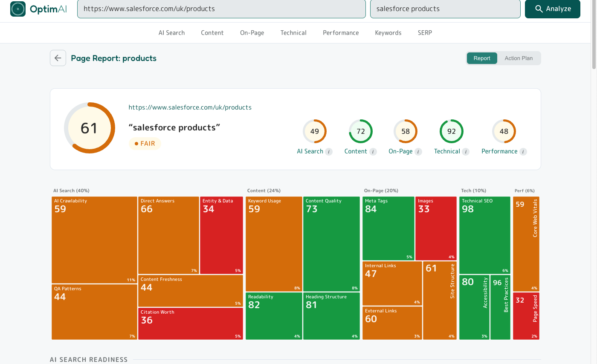597x364 pixels.
Task: Click the On-Page 58 score ring
Action: pos(406,131)
